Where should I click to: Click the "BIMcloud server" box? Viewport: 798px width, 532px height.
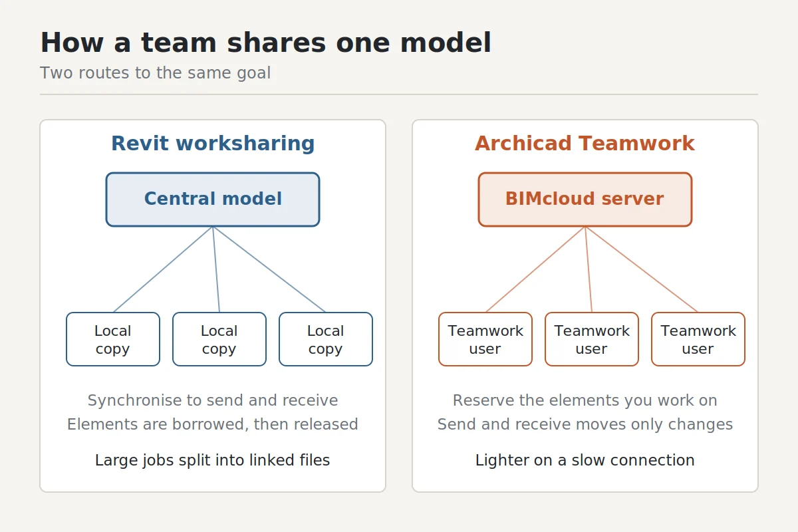pos(585,199)
